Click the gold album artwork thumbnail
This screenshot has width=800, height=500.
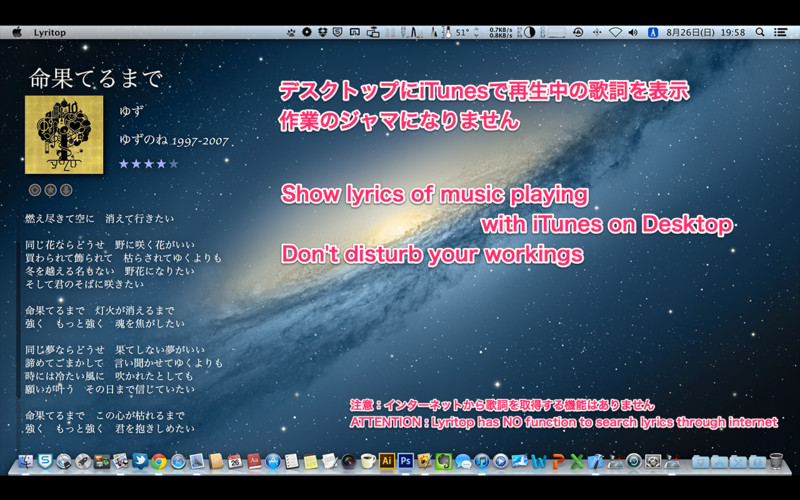(x=64, y=135)
